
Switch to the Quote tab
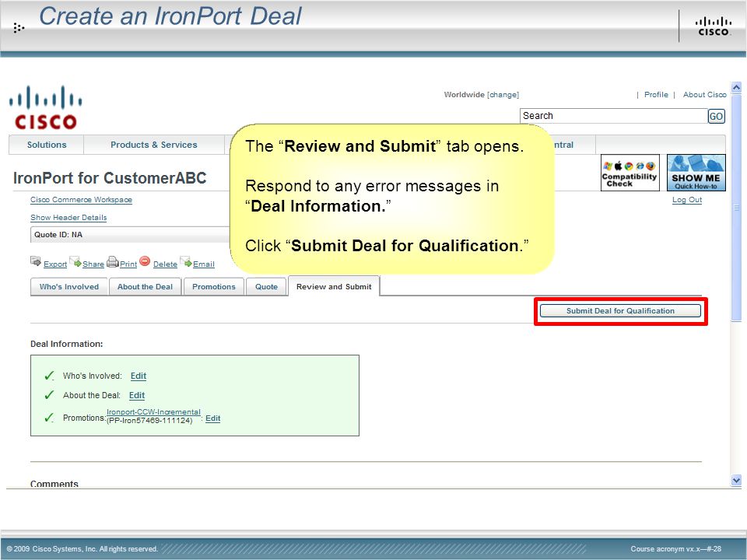(x=266, y=287)
